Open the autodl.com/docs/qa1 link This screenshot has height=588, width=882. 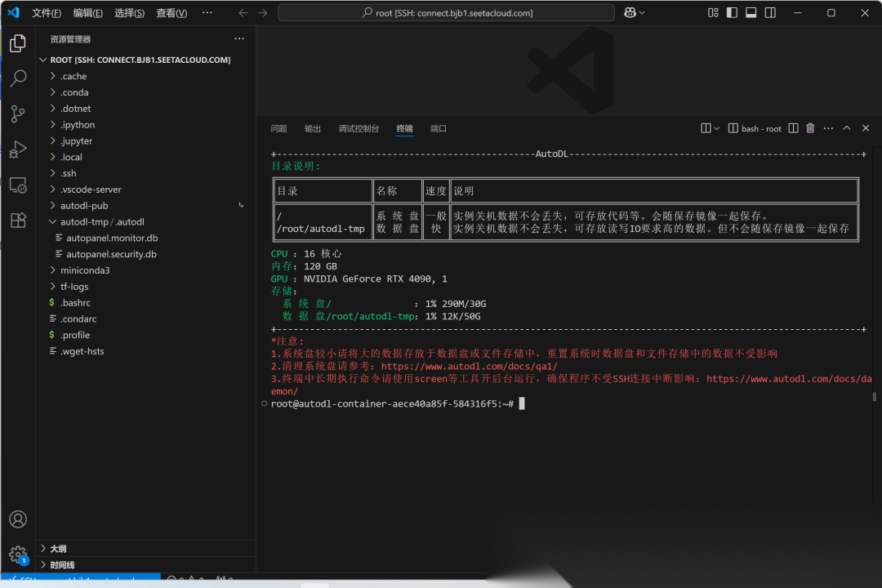point(469,367)
